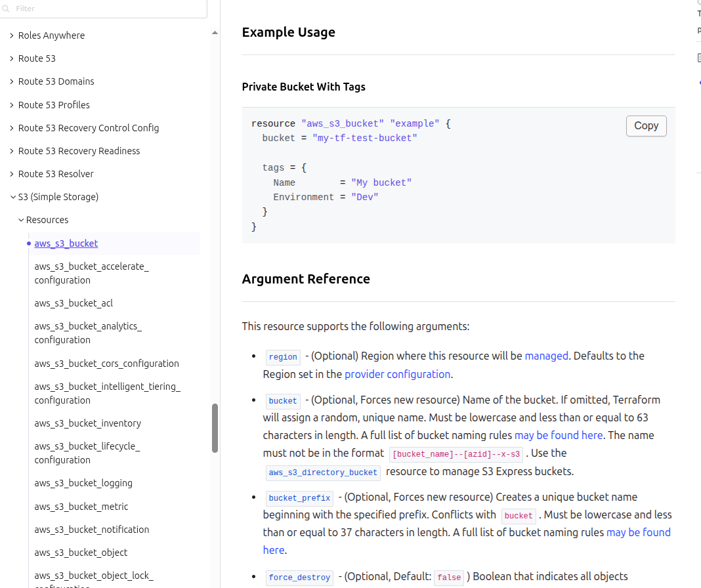Click the region argument anchor
This screenshot has width=701, height=588.
click(x=282, y=357)
